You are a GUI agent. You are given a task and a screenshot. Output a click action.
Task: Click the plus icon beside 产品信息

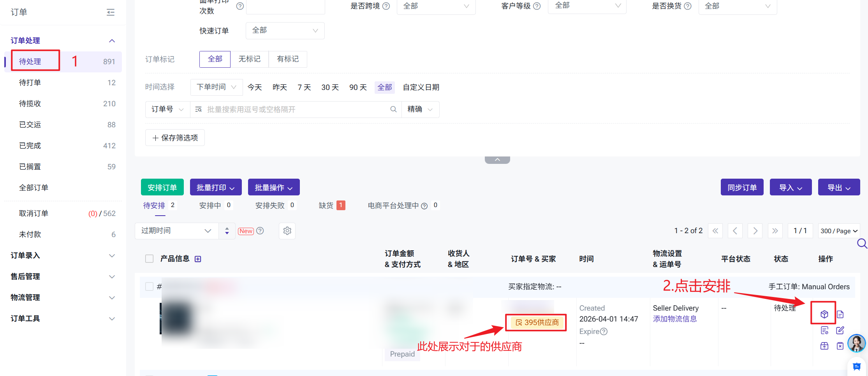198,259
